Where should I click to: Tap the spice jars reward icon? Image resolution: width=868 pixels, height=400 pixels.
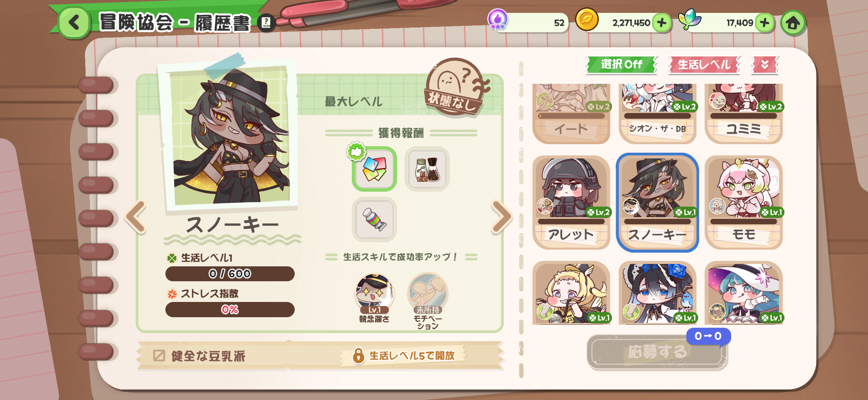click(x=427, y=169)
